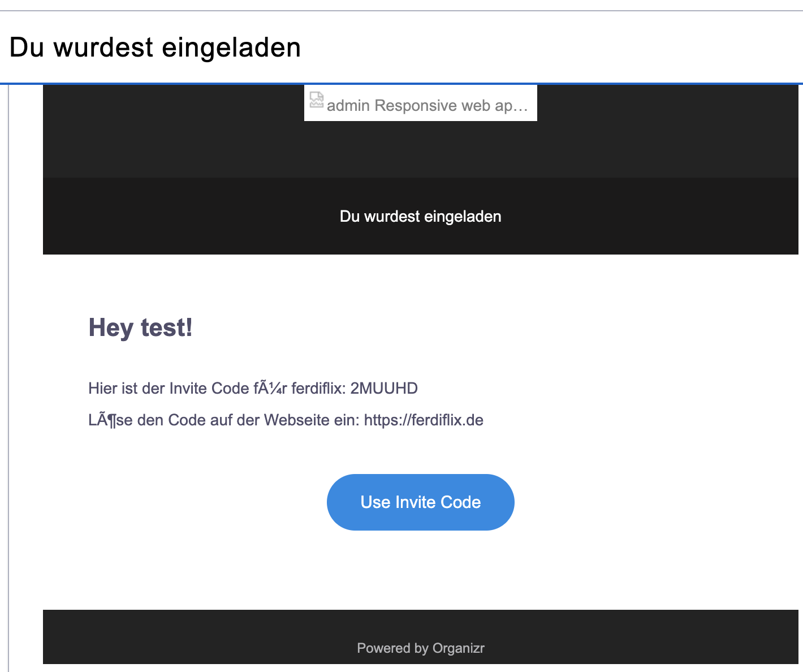Screen dimensions: 803x672
Task: Click the word "Organizr" in the footer
Action: click(458, 648)
